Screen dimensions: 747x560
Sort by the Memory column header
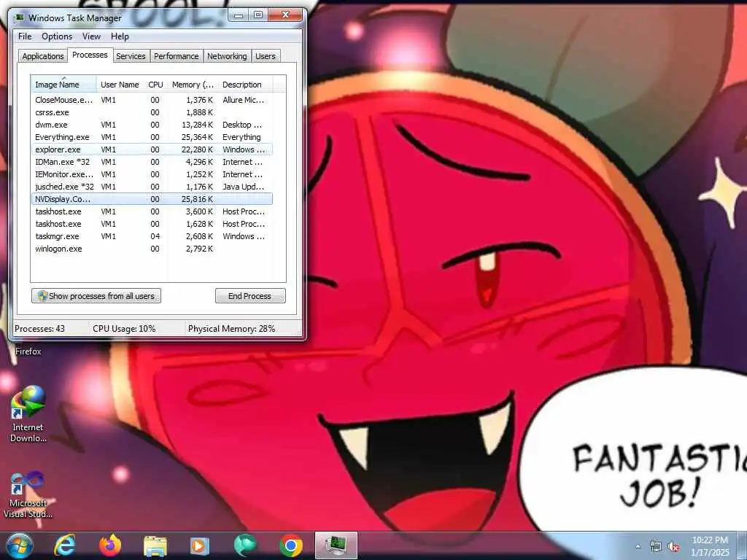(x=193, y=84)
